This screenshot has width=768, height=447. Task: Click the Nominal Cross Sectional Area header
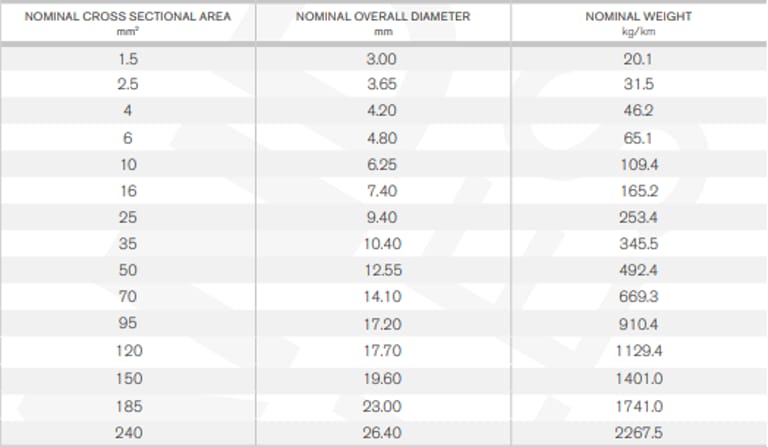[128, 17]
